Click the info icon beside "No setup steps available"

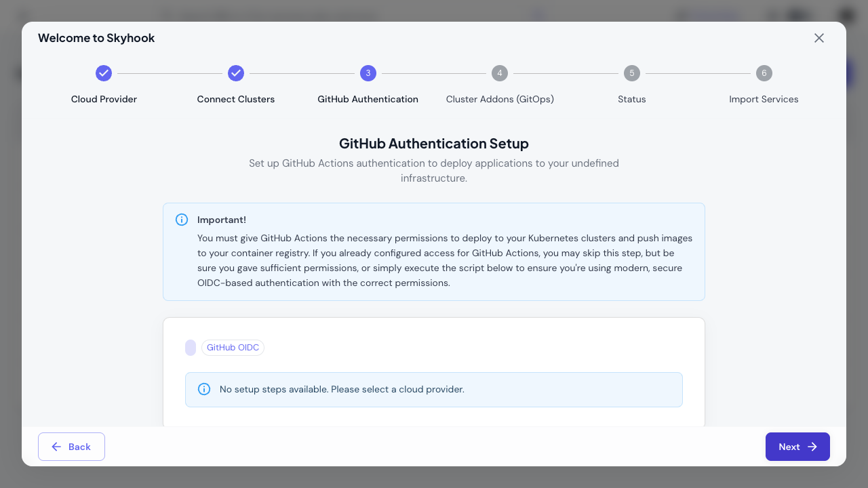[x=204, y=388]
